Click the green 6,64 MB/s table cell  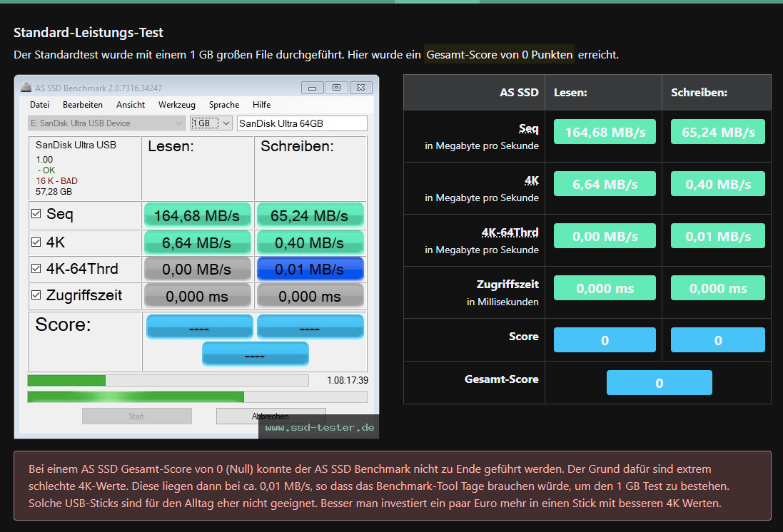605,184
